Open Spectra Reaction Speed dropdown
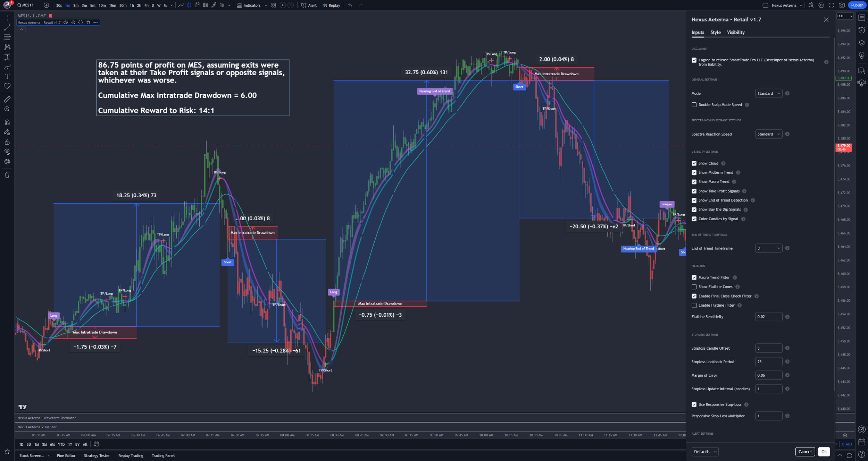The width and height of the screenshot is (868, 461). click(x=768, y=134)
